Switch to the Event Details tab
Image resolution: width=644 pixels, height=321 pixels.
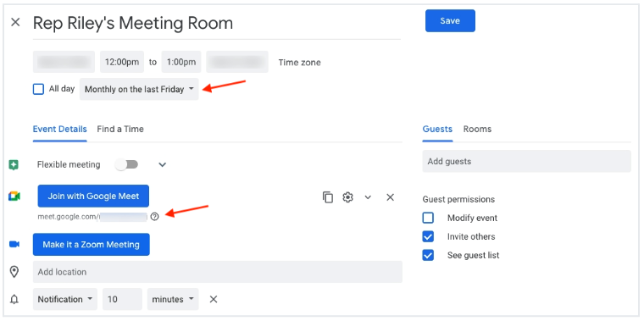coord(60,129)
